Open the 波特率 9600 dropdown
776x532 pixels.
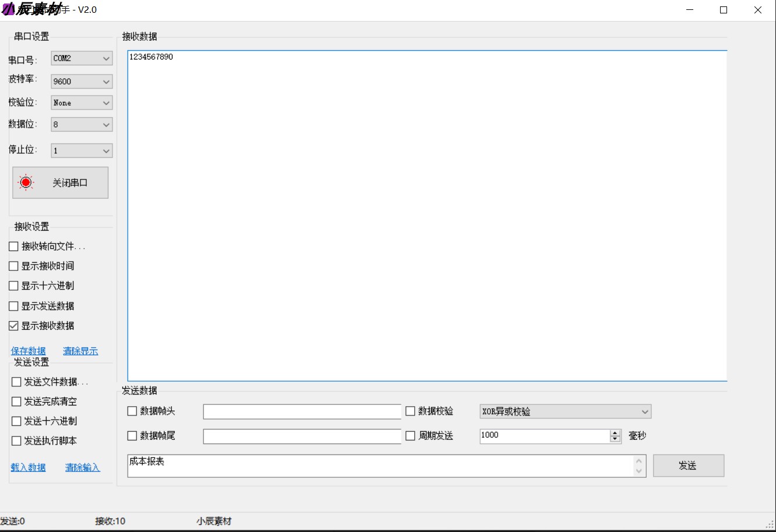[82, 82]
